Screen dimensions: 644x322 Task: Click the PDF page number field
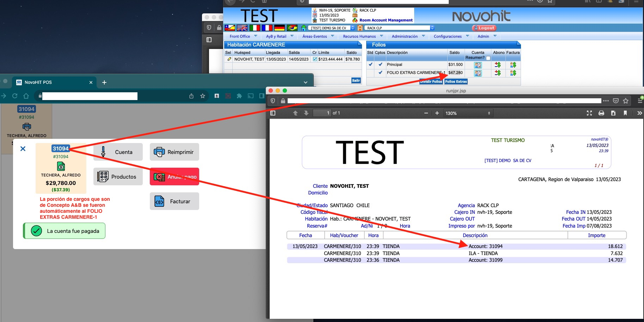[x=322, y=113]
